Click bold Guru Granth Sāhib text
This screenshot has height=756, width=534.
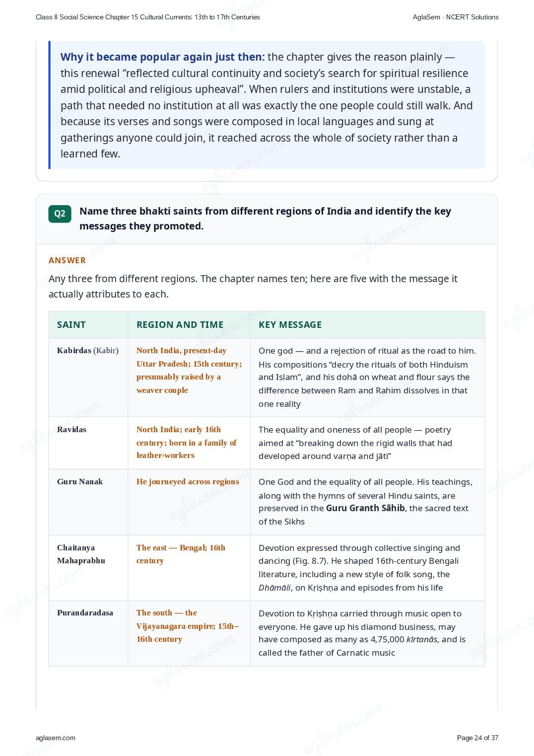click(x=365, y=508)
